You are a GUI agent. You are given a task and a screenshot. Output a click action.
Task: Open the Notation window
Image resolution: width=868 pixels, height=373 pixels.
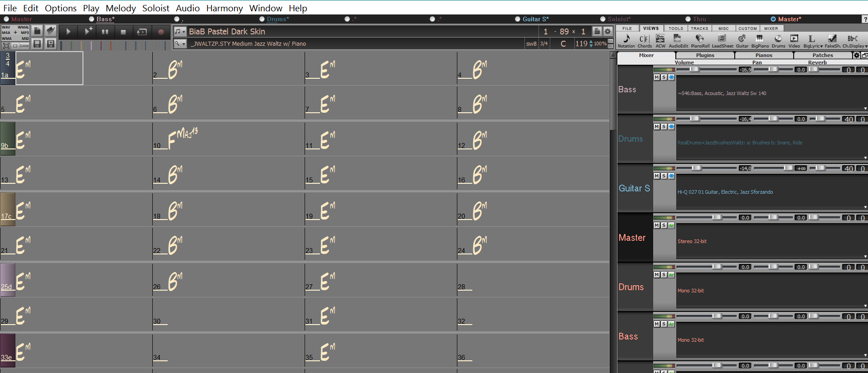[x=626, y=41]
